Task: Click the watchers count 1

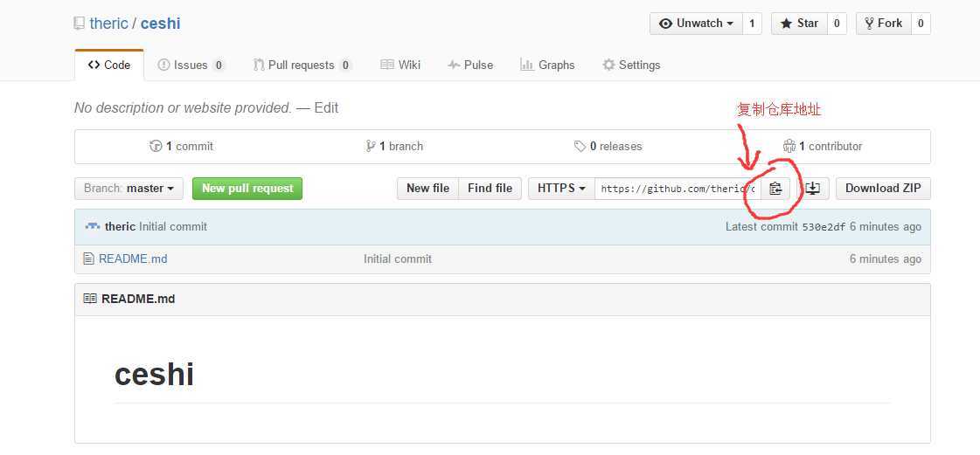Action: [x=752, y=24]
